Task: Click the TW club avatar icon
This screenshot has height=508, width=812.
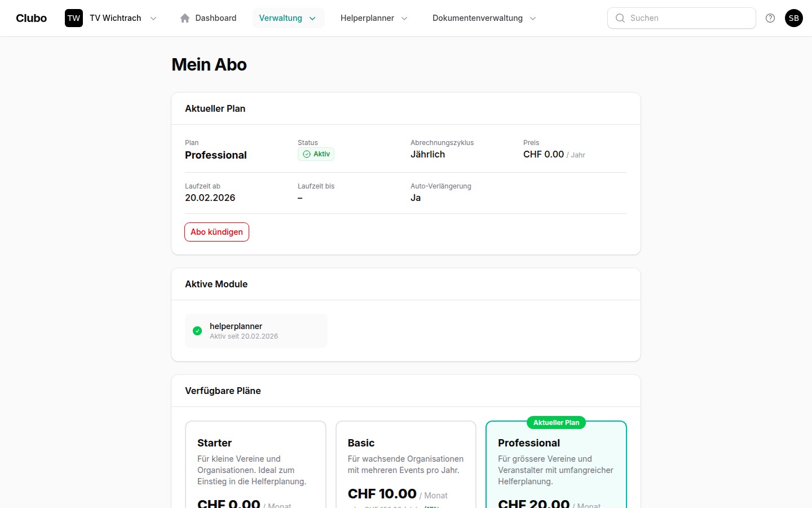Action: click(74, 18)
